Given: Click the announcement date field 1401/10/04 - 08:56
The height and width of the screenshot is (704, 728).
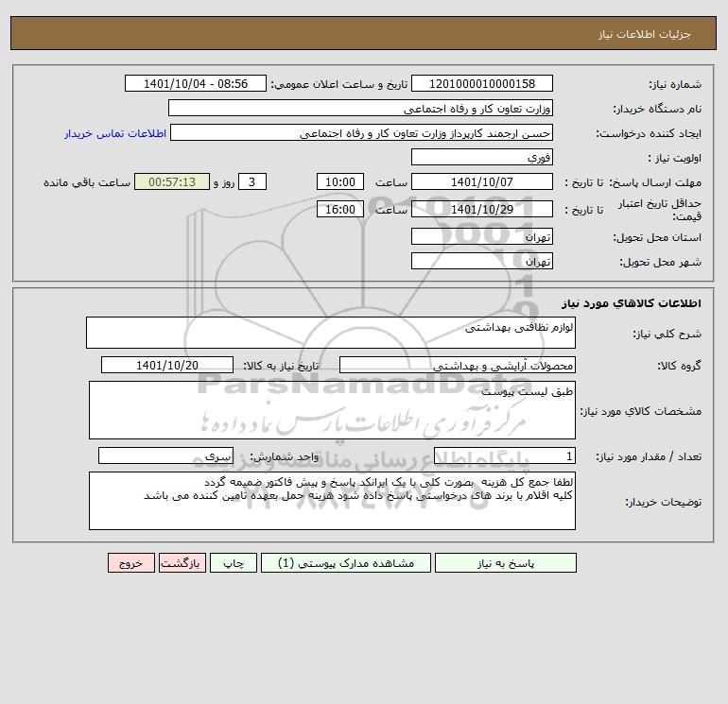Looking at the screenshot, I should (x=196, y=83).
